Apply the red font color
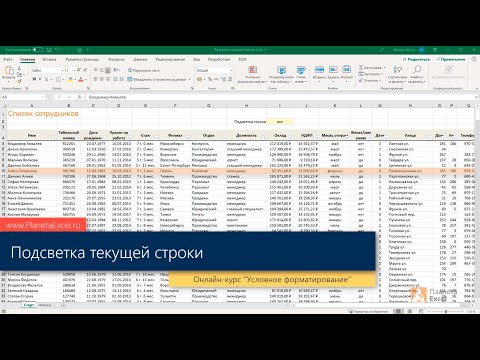 [80, 79]
